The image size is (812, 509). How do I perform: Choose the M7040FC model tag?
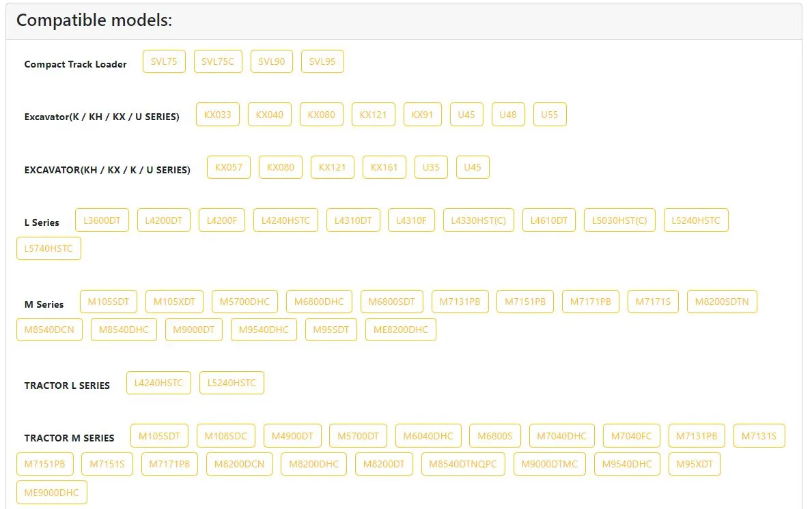coord(631,436)
